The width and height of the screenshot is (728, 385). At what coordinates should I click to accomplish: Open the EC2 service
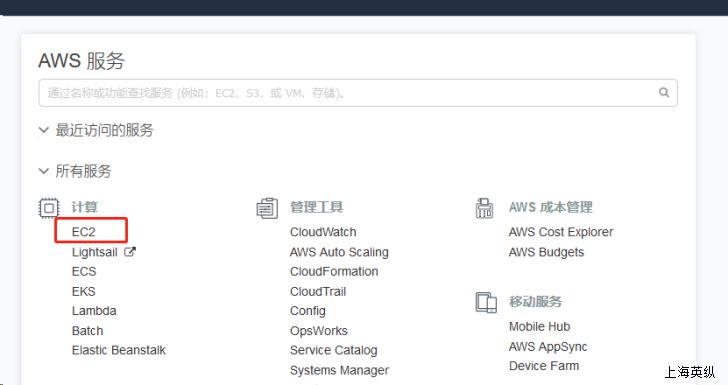point(84,232)
